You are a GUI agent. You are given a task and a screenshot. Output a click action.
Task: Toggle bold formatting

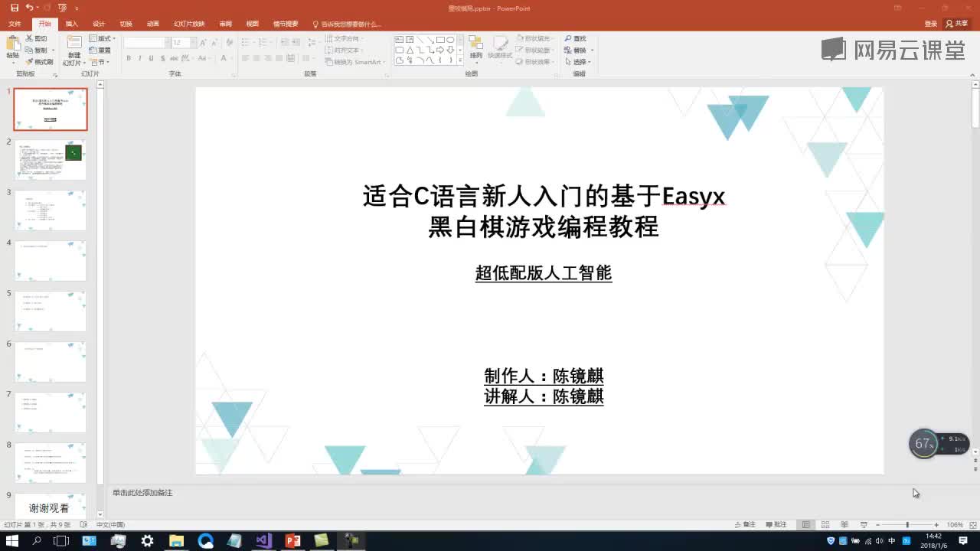[x=128, y=58]
